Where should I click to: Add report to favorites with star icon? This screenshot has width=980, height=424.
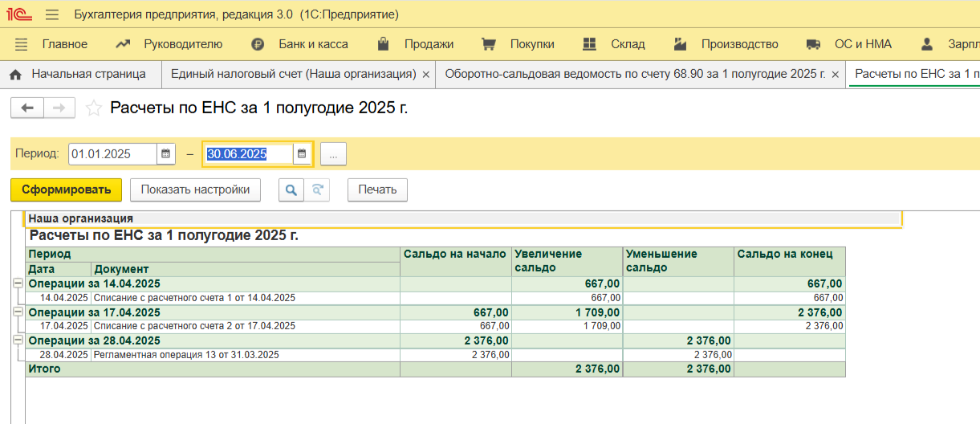[94, 108]
